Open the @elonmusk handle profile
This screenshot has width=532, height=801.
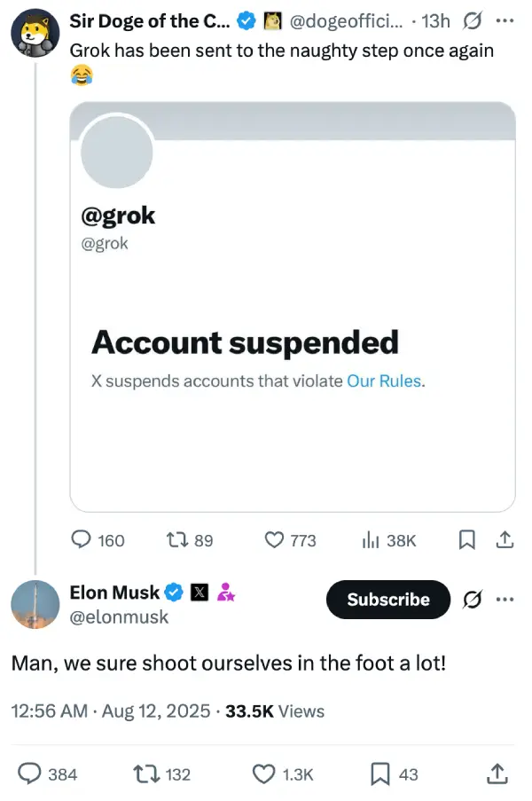119,616
